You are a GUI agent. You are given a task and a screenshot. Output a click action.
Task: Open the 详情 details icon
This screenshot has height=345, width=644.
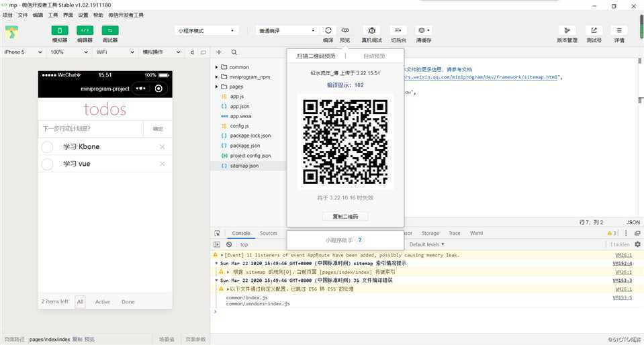pos(619,30)
